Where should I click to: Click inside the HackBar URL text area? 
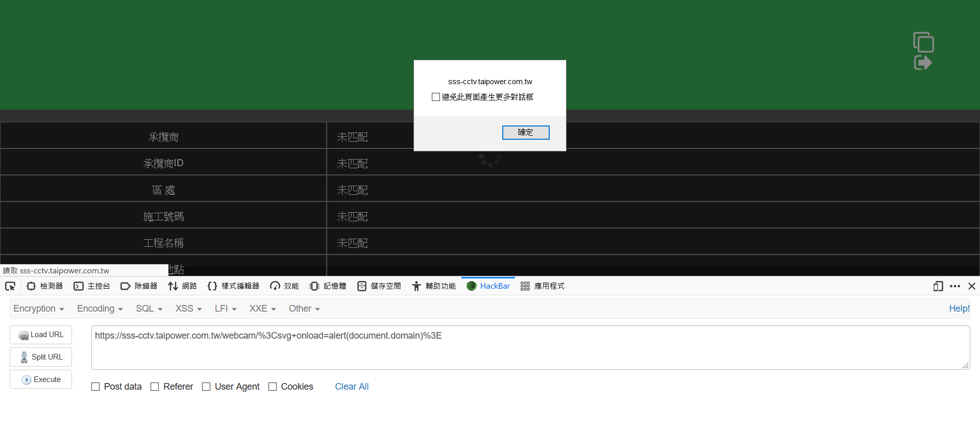[530, 347]
